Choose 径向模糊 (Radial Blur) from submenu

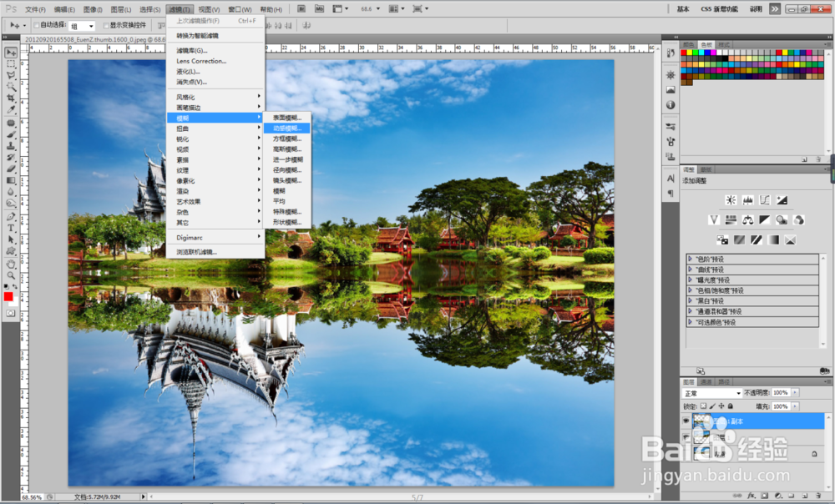(287, 169)
